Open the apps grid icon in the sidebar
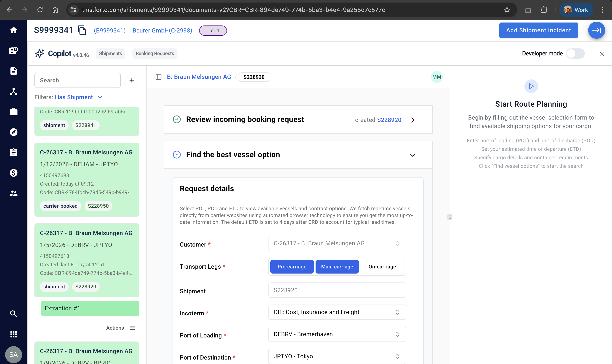The image size is (612, 364). 14,334
